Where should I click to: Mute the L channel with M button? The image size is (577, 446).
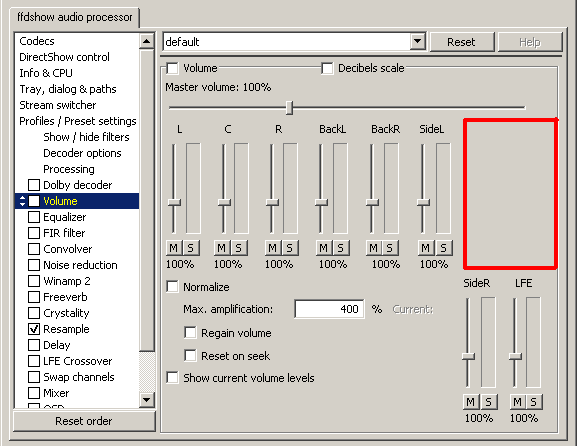pyautogui.click(x=173, y=248)
